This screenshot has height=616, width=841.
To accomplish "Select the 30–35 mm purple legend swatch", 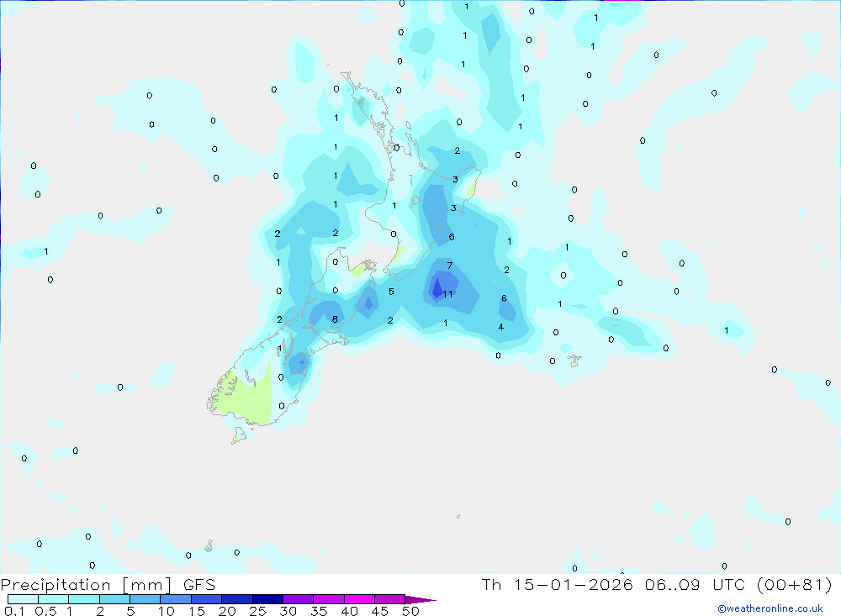I will [298, 599].
